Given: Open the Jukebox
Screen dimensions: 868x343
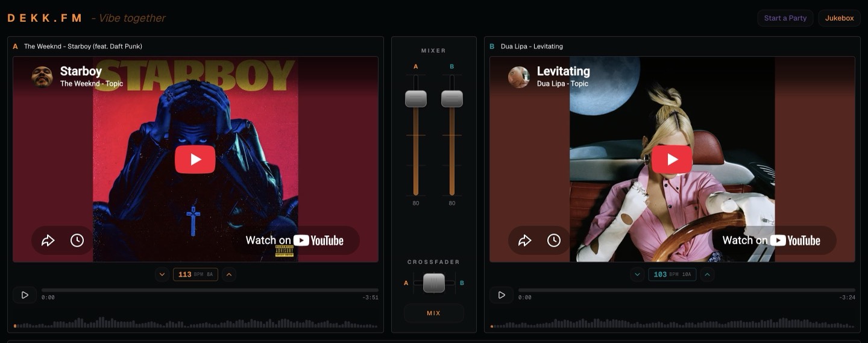Looking at the screenshot, I should tap(840, 18).
